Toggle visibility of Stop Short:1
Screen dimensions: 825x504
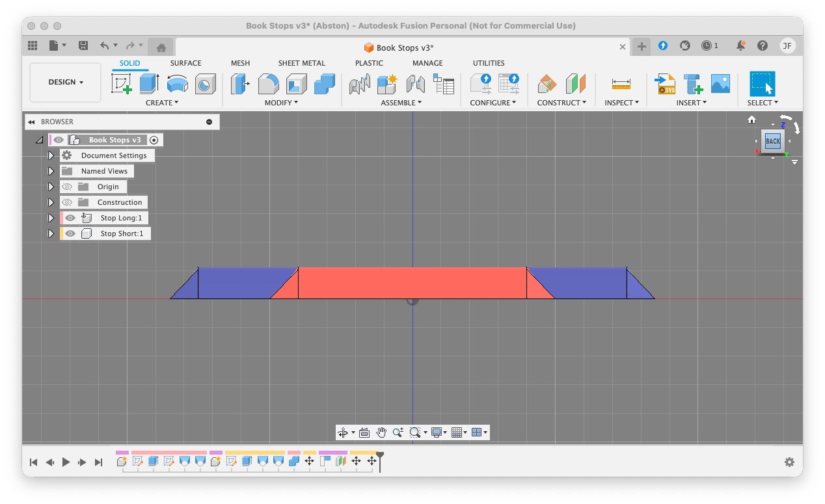pos(70,233)
